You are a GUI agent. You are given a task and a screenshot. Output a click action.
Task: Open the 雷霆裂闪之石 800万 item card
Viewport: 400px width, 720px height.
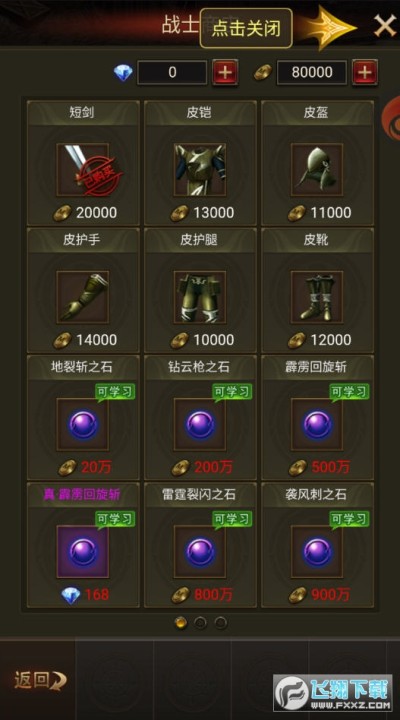200,545
